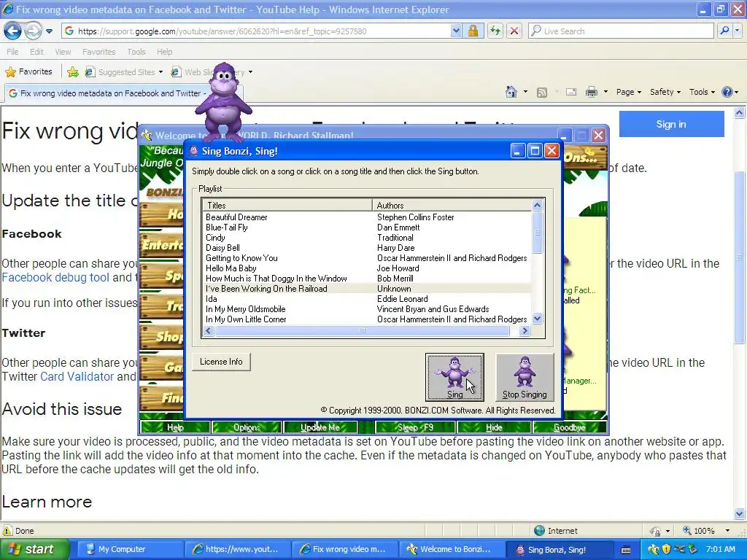This screenshot has height=560, width=747.
Task: Click Favorites star button
Action: (x=28, y=72)
